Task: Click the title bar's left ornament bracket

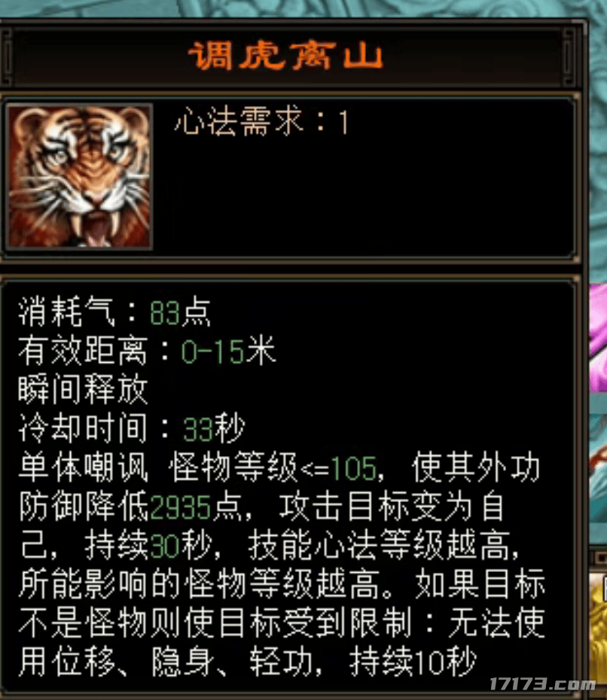Action: coord(7,56)
